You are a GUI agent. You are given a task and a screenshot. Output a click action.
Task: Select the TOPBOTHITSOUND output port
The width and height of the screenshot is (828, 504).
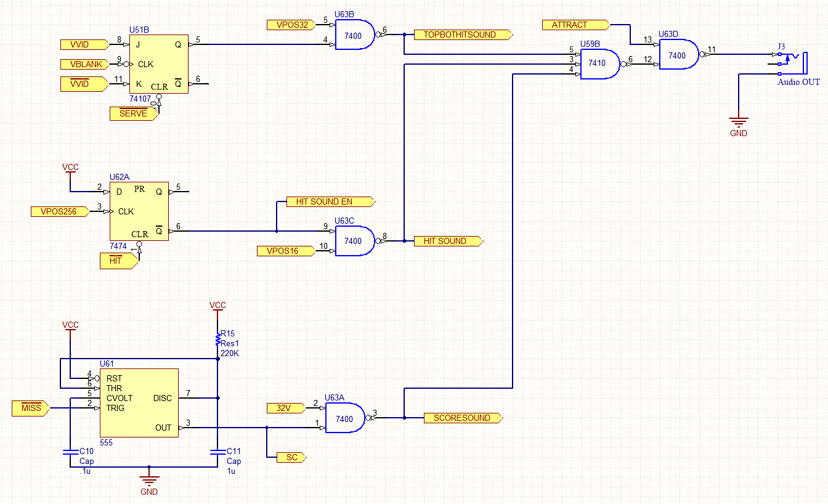pyautogui.click(x=464, y=35)
